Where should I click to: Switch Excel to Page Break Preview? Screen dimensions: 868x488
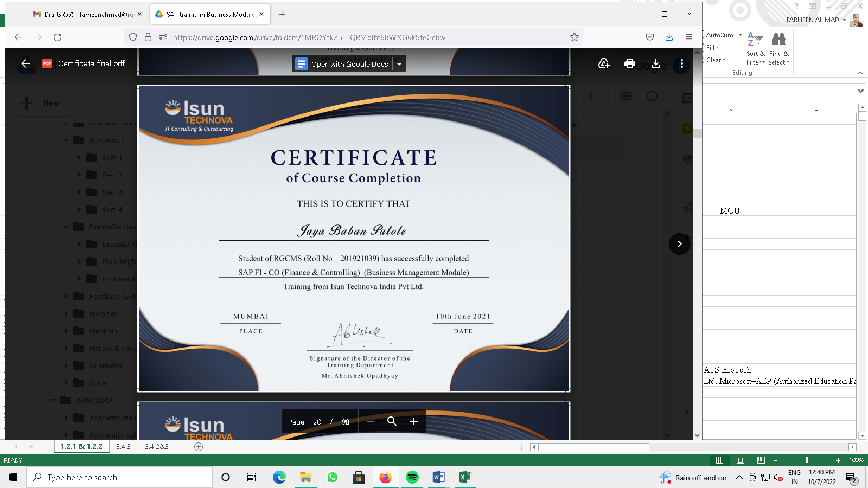(761, 460)
